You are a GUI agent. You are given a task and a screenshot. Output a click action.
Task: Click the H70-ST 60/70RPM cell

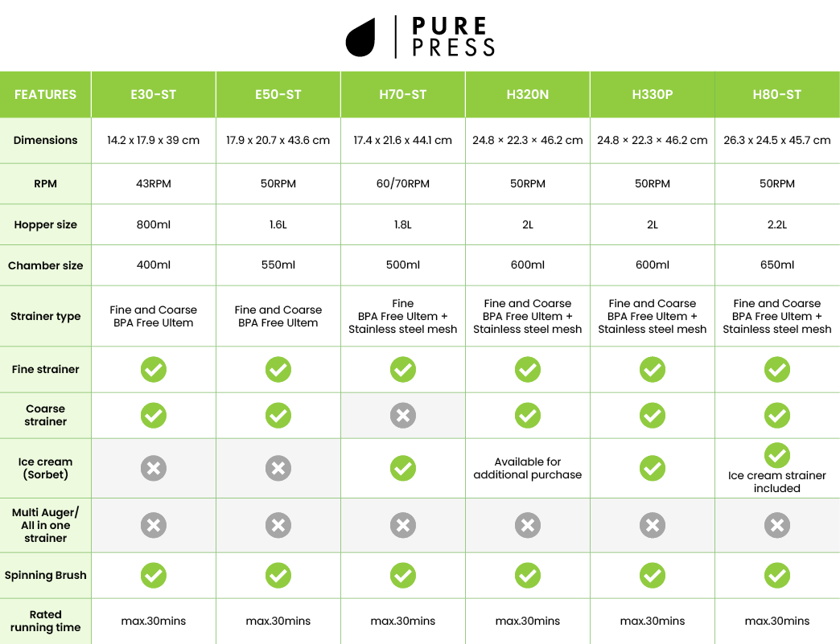coord(403,184)
